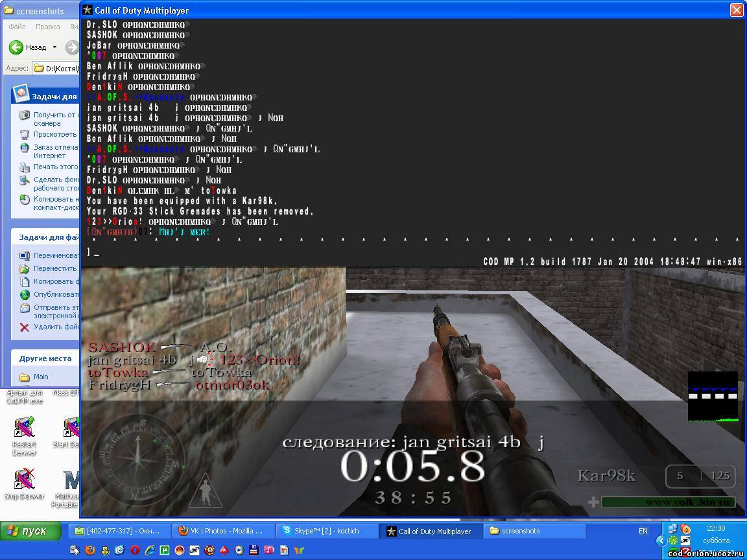Click the soldier stance triangle indicator
Viewport: 747px width, 560px height.
point(206,491)
